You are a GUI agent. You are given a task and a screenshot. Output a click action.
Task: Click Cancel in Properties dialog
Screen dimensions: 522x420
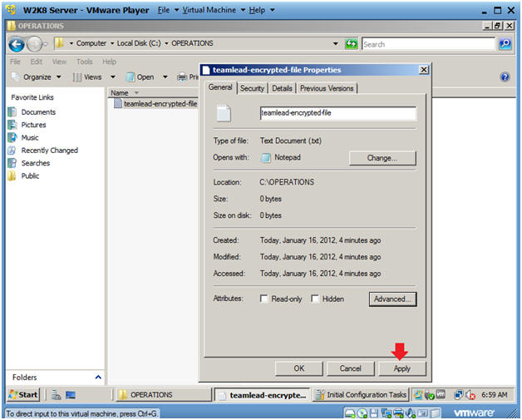350,368
